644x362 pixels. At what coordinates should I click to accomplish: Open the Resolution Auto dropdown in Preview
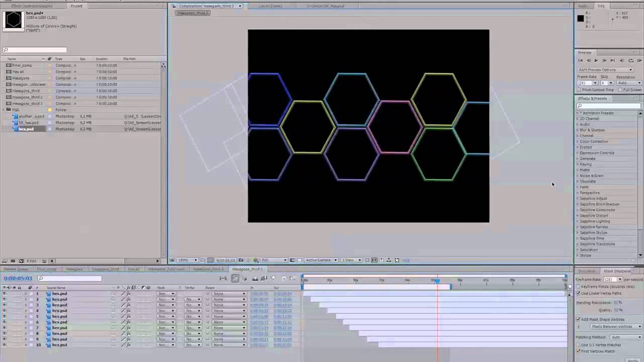click(x=629, y=83)
